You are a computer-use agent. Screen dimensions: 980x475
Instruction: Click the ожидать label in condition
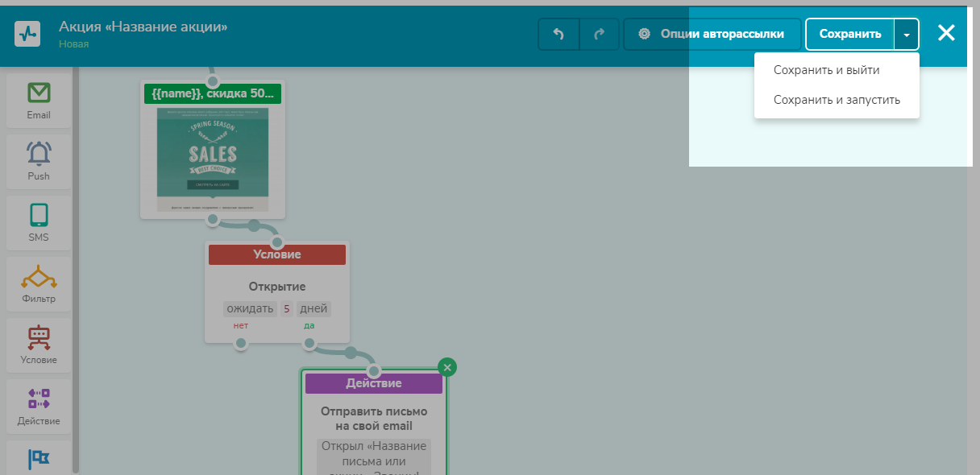pos(250,309)
